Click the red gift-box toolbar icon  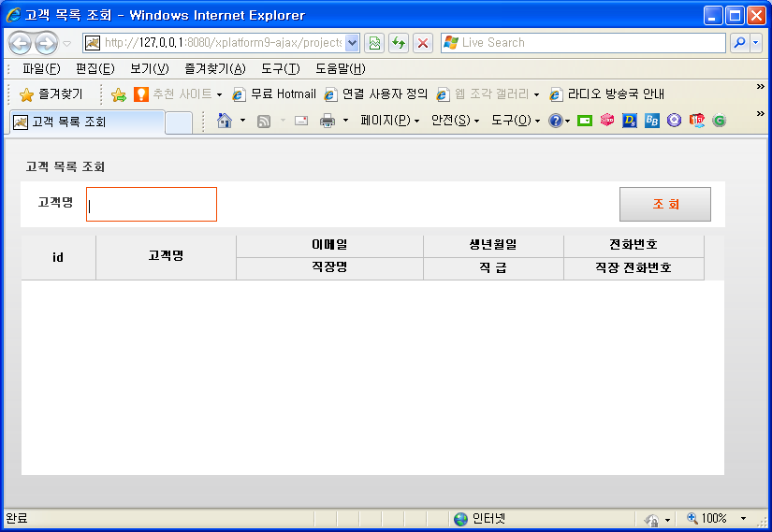pyautogui.click(x=696, y=121)
